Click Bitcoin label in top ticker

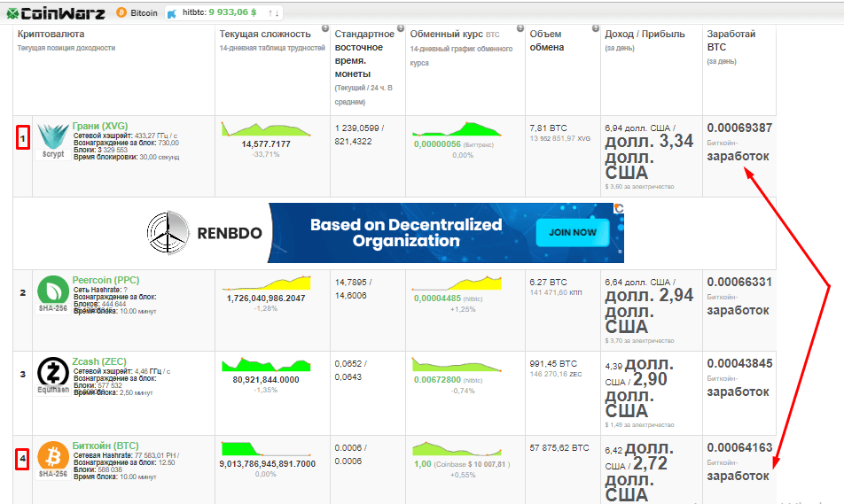145,13
